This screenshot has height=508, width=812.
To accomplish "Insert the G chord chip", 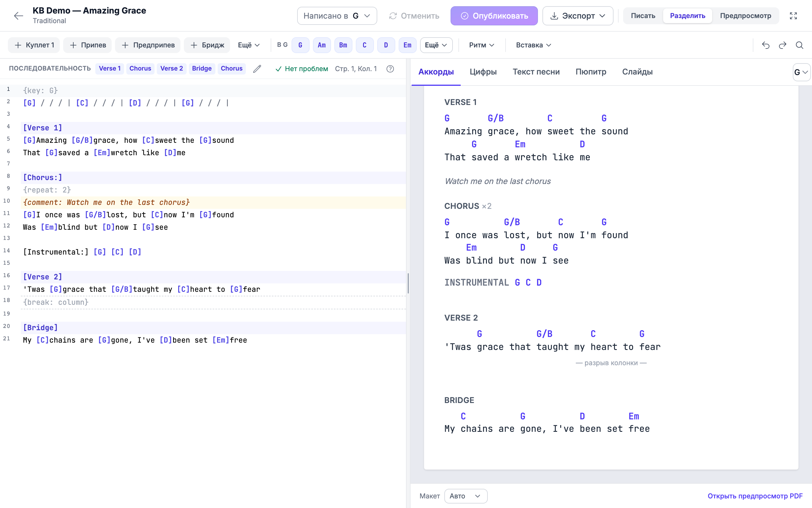I will pos(300,45).
